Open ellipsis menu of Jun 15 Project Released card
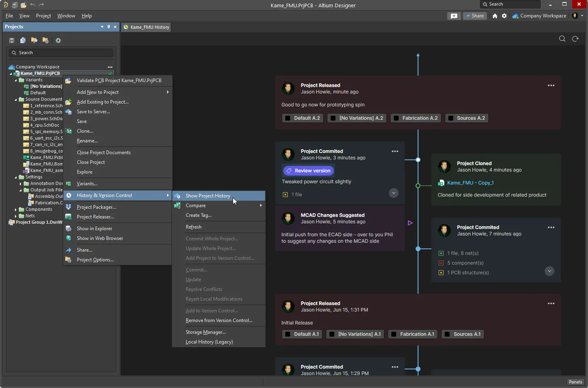The height and width of the screenshot is (388, 588). click(x=551, y=303)
